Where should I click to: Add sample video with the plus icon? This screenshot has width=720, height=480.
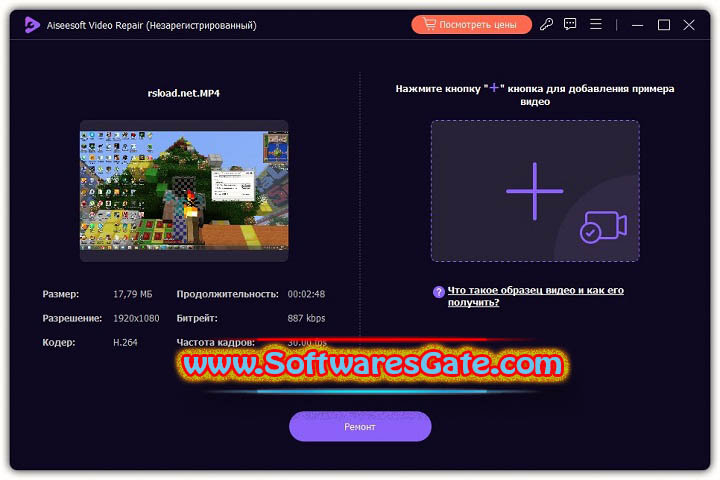[x=534, y=191]
